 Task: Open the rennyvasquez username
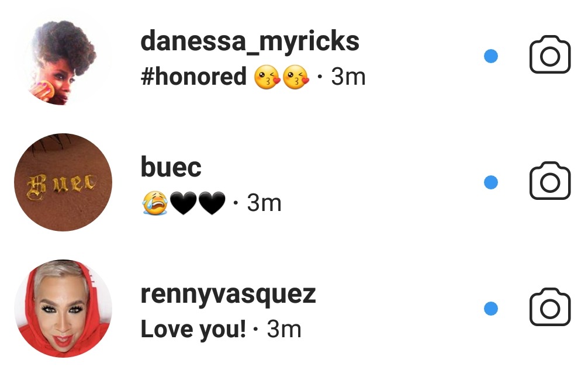228,294
